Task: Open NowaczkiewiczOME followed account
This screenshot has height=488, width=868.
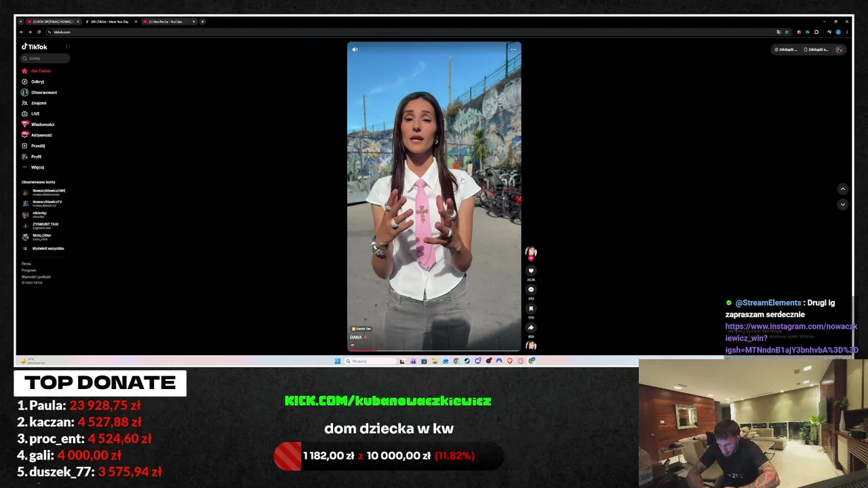Action: [x=44, y=192]
